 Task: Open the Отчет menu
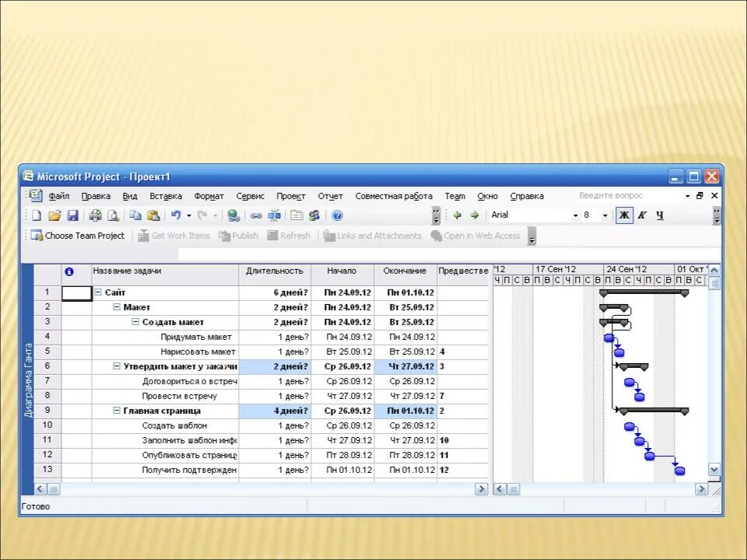(x=330, y=196)
